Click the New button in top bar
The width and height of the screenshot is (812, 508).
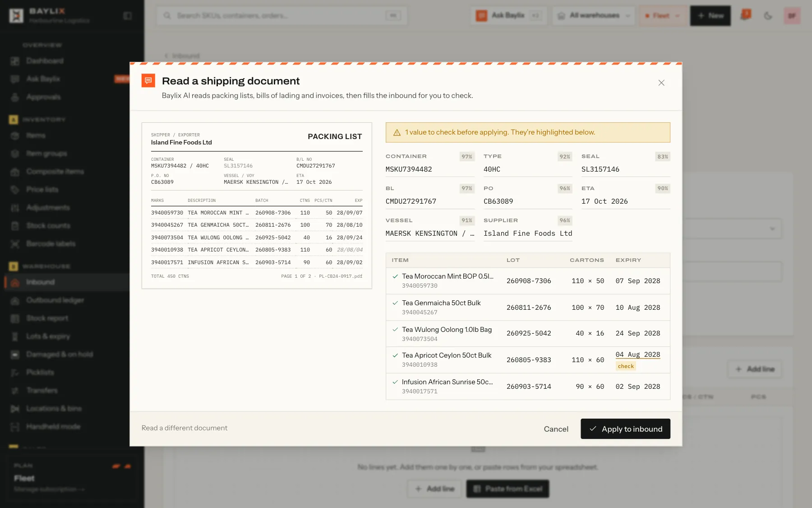[710, 15]
